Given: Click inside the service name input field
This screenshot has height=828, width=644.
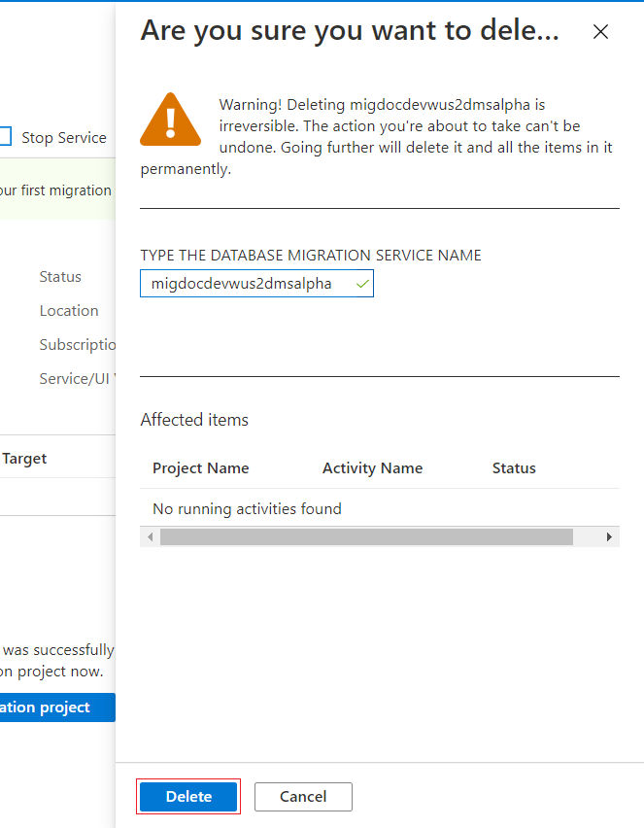Looking at the screenshot, I should 243,283.
